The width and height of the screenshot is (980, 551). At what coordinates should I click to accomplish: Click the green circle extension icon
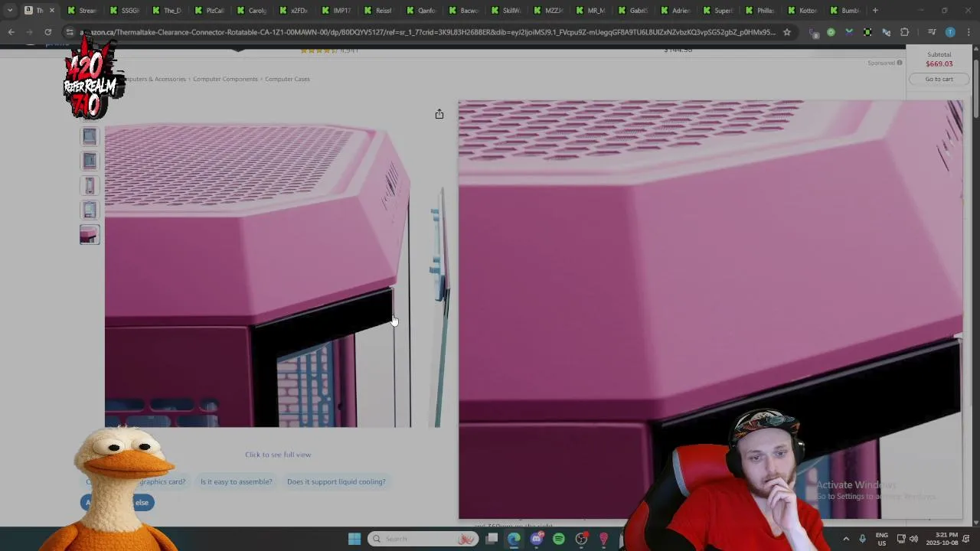tap(831, 32)
